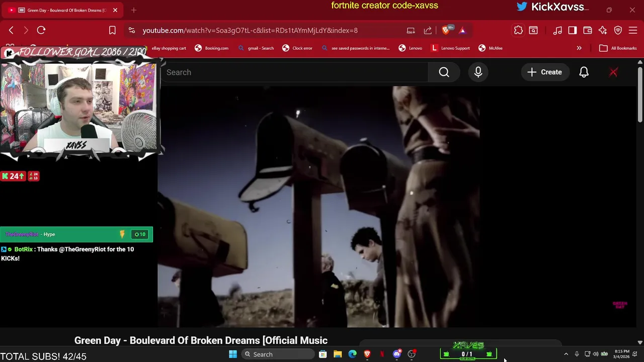Open Lenovo Support bookmark
Viewport: 644px width, 362px height.
pos(450,48)
